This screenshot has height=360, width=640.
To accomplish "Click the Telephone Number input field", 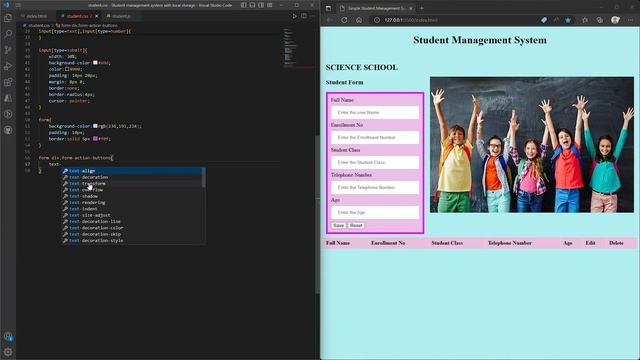I will tap(375, 187).
